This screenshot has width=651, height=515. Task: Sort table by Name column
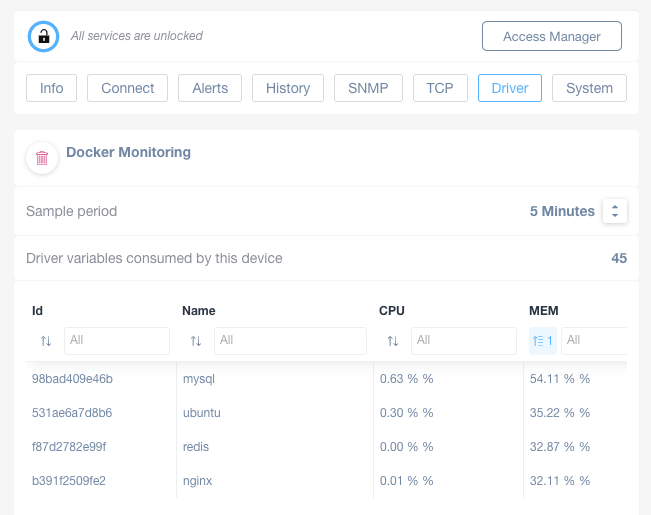196,341
